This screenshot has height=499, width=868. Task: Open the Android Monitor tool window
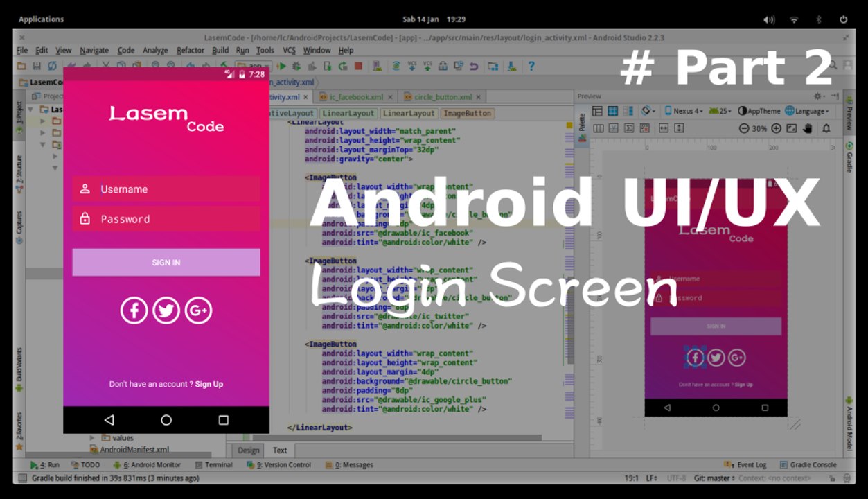148,465
